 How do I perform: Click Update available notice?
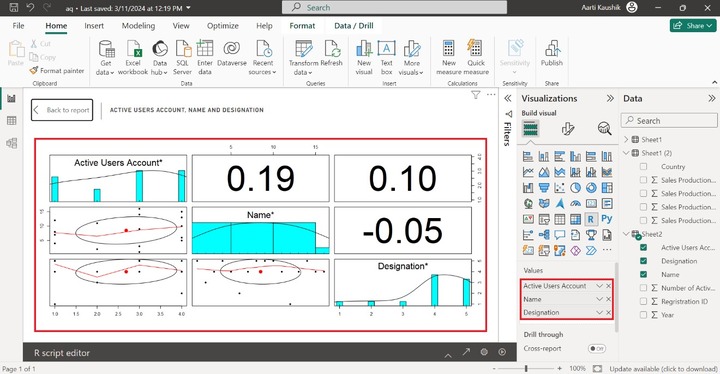click(663, 368)
